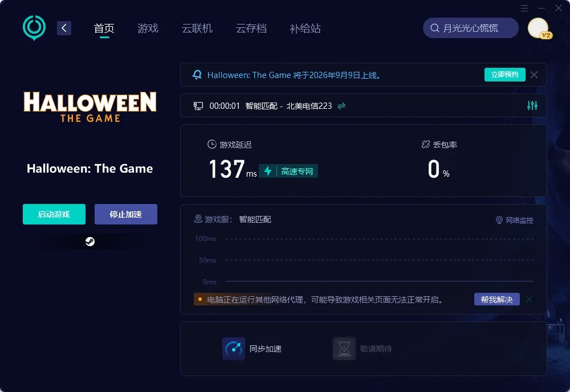Click the 高速专网 lightning badge
This screenshot has height=392, width=570.
288,171
